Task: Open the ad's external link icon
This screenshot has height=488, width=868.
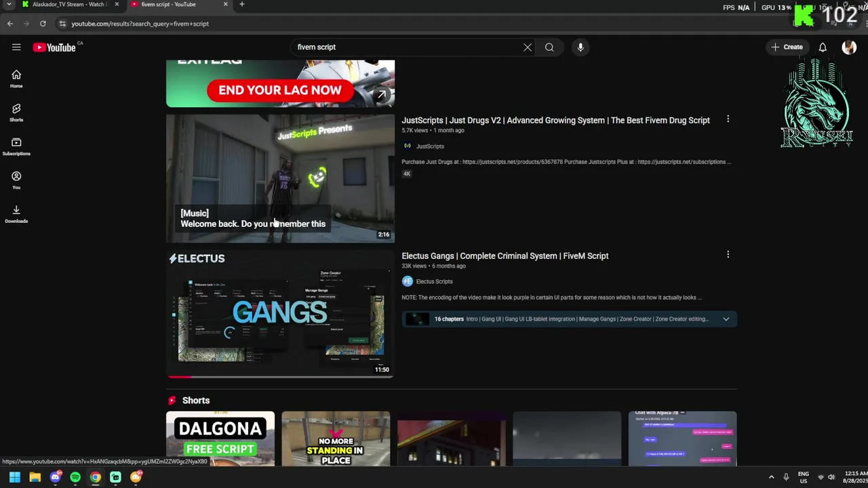Action: tap(382, 96)
